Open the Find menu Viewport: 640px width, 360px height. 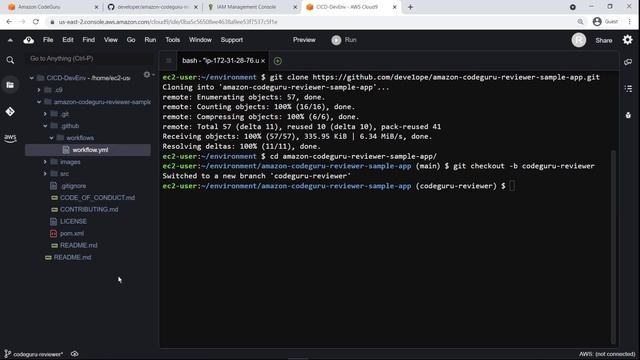[89, 40]
